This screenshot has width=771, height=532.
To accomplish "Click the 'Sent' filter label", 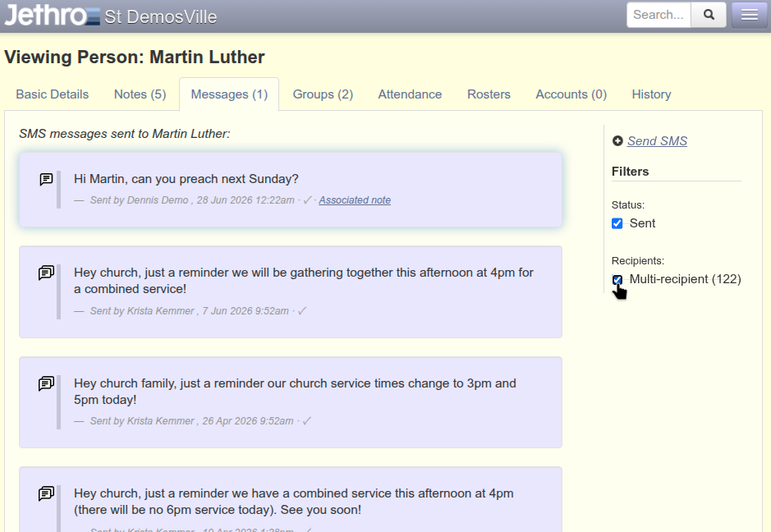I will coord(643,223).
